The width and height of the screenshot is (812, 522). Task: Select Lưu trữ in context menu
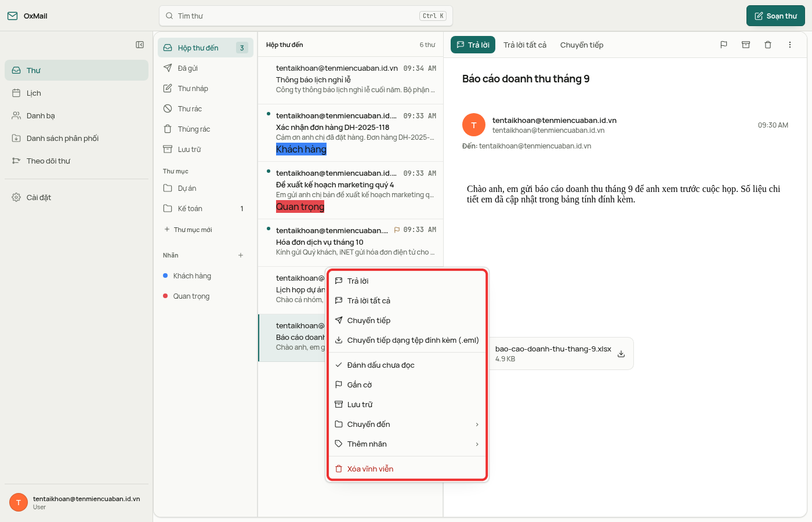tap(407, 404)
